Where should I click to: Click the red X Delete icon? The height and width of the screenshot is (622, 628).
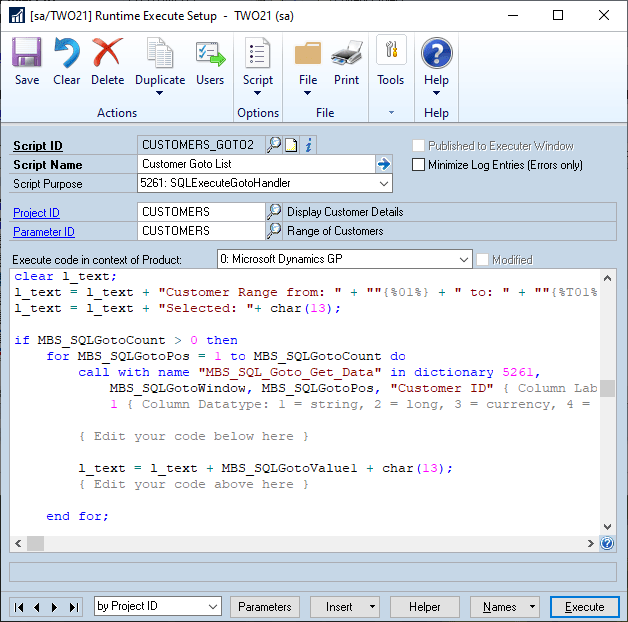tap(107, 52)
